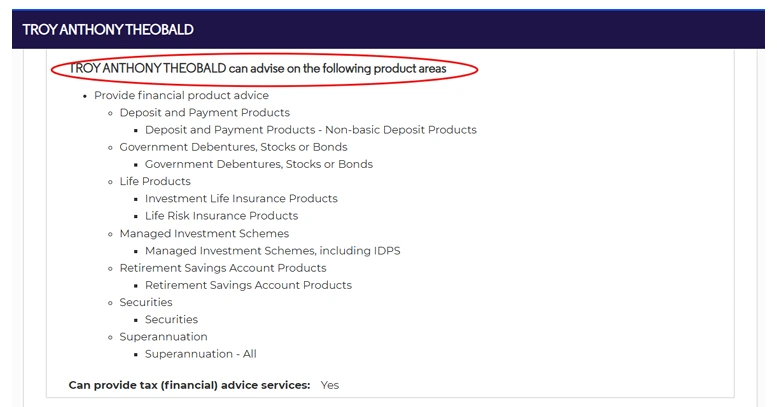
Task: Select 'Provide financial product advice' item
Action: 181,95
